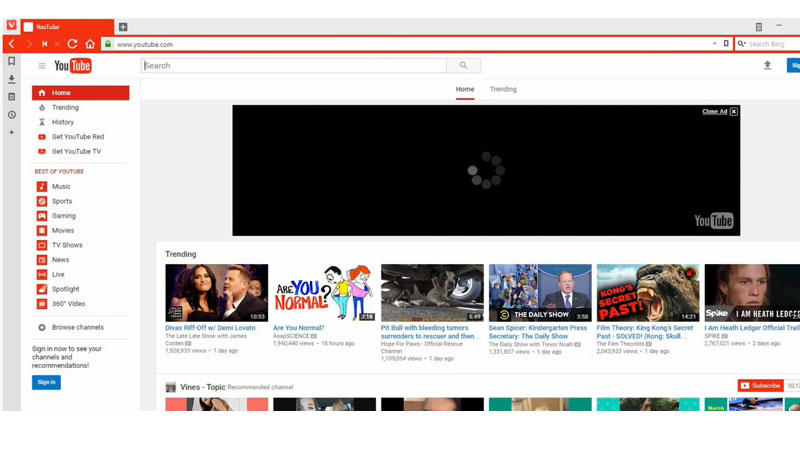Viewport: 800px width, 450px height.
Task: Open new tab with plus icon
Action: coord(123,27)
